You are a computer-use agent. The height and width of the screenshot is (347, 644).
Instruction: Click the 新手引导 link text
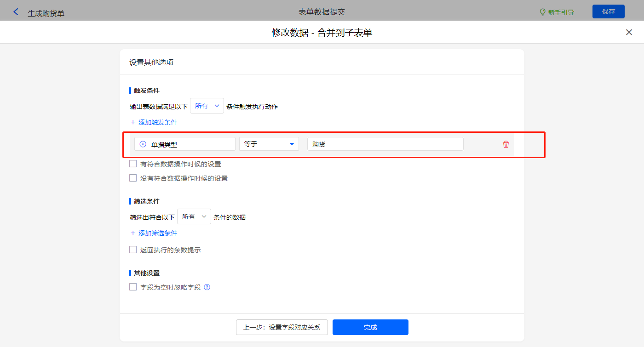tap(561, 12)
